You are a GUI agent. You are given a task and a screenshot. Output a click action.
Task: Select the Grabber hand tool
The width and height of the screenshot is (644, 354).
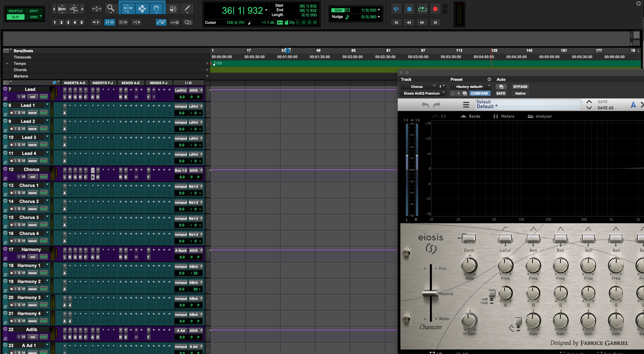[157, 9]
